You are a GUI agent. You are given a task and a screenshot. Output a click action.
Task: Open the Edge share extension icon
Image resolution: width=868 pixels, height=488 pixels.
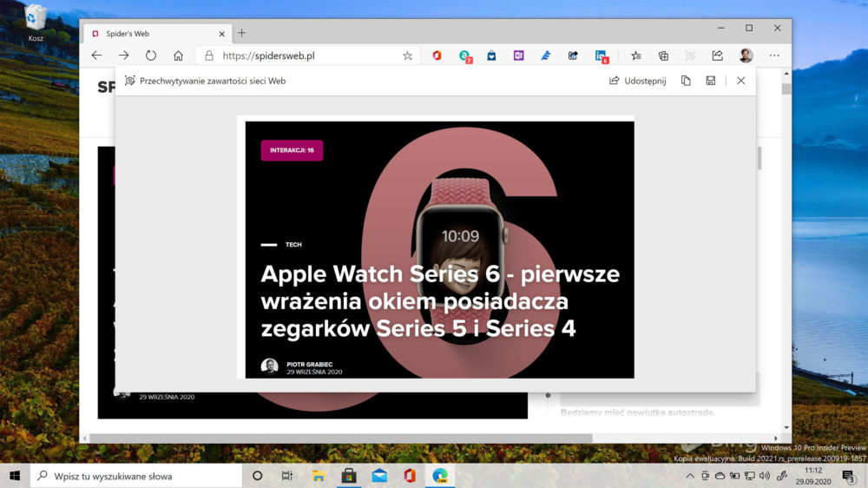click(573, 56)
